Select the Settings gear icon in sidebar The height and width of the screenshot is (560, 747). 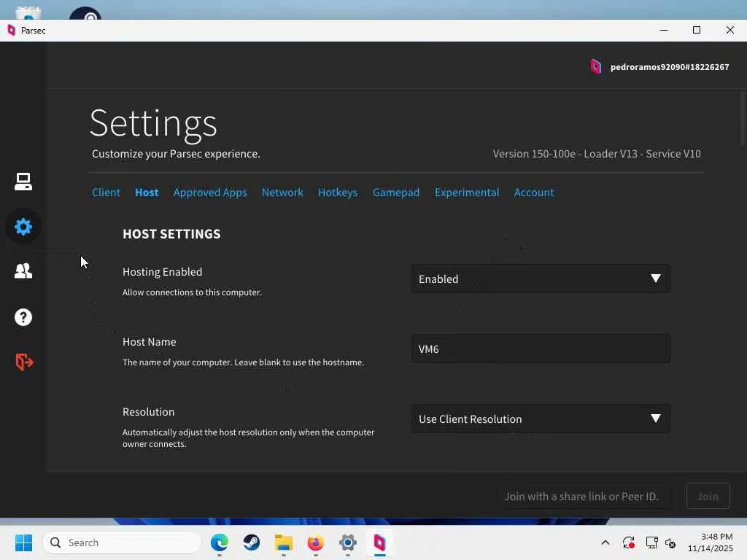pos(23,227)
